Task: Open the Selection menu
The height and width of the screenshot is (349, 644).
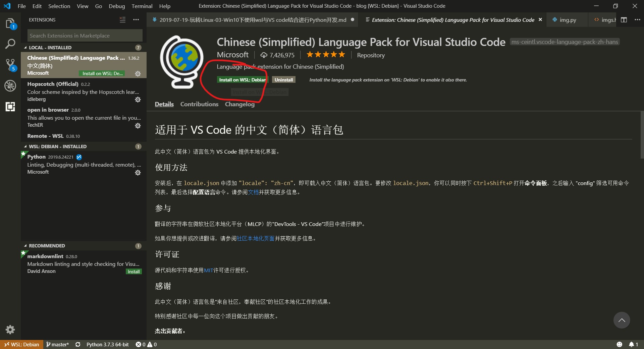Action: (x=59, y=6)
